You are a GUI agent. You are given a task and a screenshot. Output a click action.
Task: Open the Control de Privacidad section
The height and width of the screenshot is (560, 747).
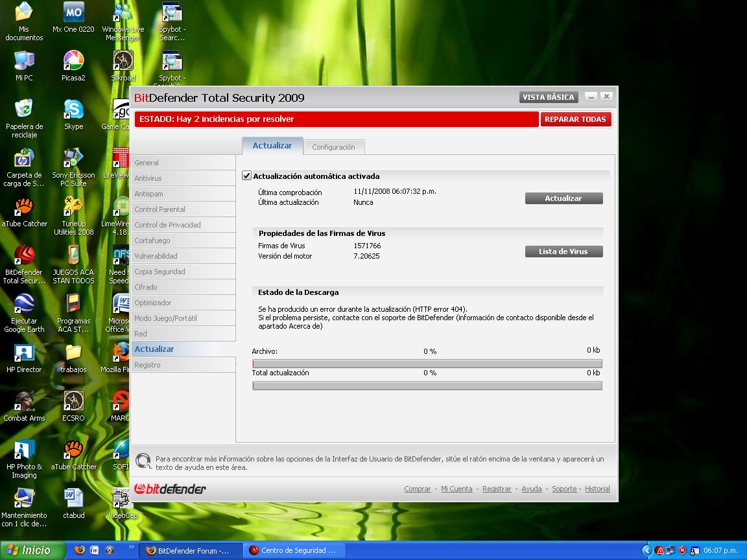pyautogui.click(x=183, y=225)
